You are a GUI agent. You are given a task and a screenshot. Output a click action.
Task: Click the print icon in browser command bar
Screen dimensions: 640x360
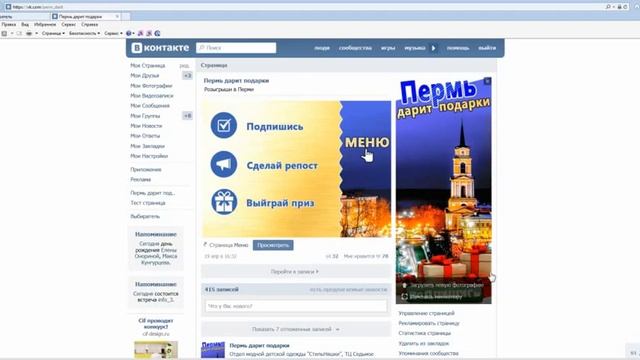pos(29,33)
